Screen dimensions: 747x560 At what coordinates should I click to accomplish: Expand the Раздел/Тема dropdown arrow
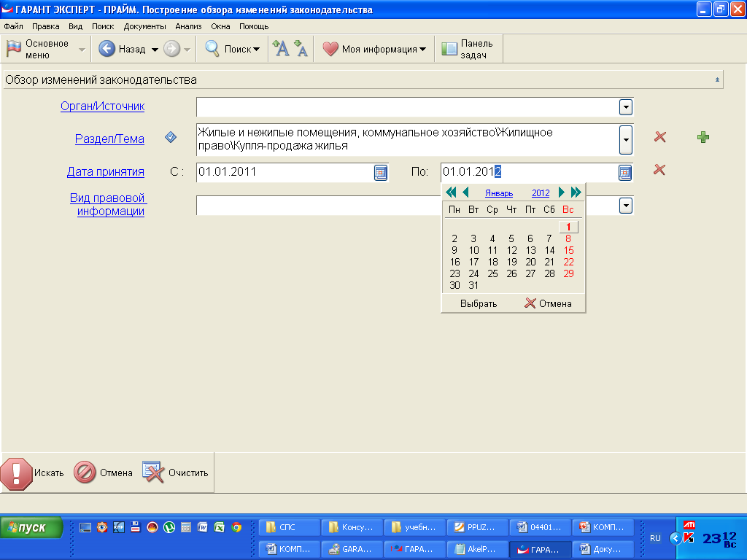(x=625, y=139)
